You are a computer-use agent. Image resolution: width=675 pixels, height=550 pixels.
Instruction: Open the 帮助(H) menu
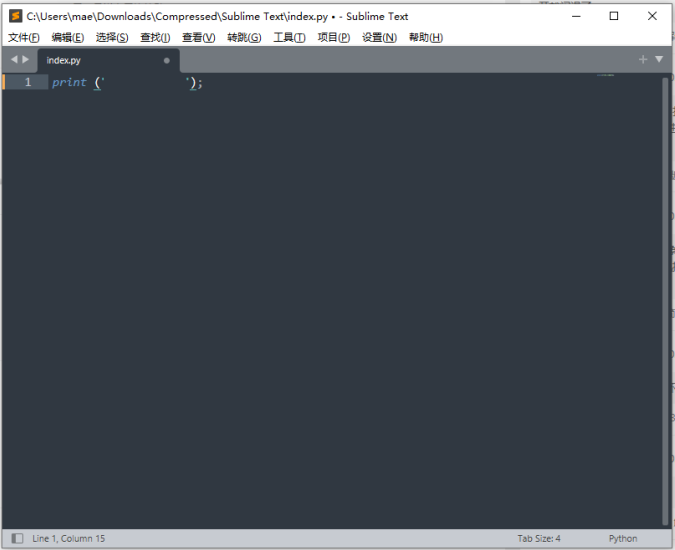coord(426,38)
